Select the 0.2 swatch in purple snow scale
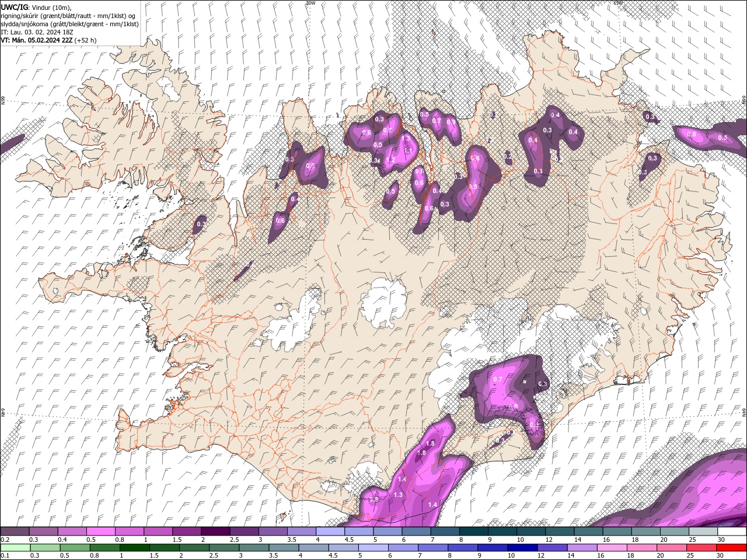747x560 pixels. pos(15,531)
